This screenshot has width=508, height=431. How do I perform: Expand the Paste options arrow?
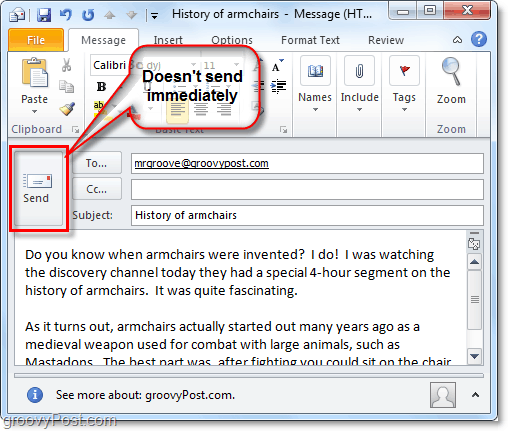34,112
